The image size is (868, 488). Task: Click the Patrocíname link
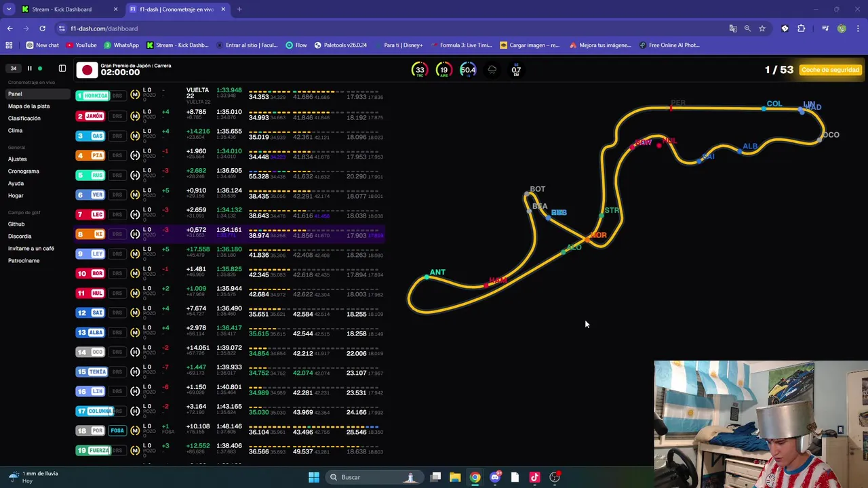coord(24,261)
